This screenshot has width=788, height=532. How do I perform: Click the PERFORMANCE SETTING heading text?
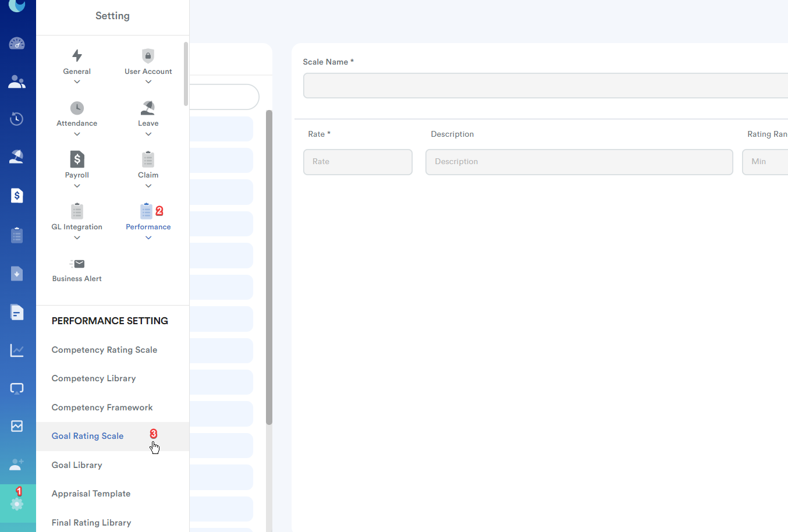[110, 321]
